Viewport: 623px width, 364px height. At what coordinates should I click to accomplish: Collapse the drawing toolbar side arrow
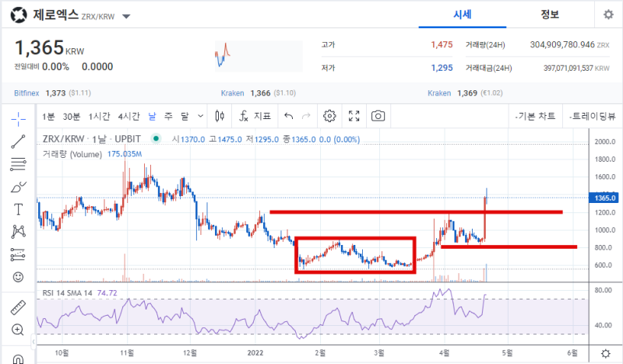pyautogui.click(x=33, y=341)
